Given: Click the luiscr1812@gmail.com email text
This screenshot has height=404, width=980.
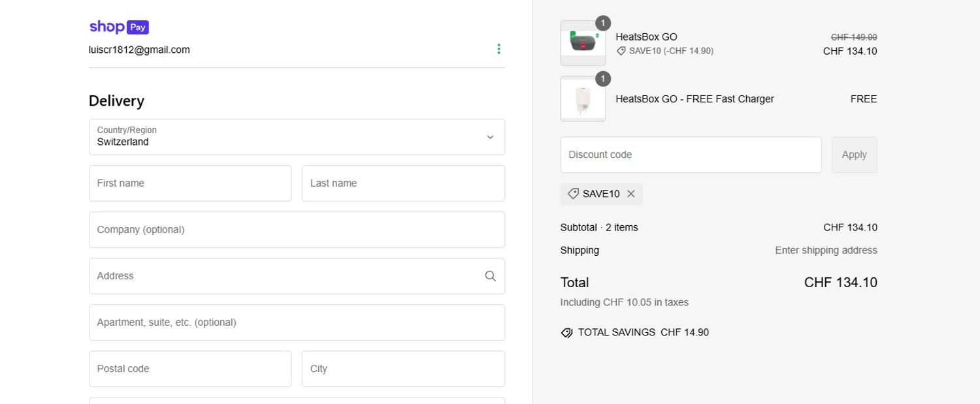Looking at the screenshot, I should (x=139, y=50).
